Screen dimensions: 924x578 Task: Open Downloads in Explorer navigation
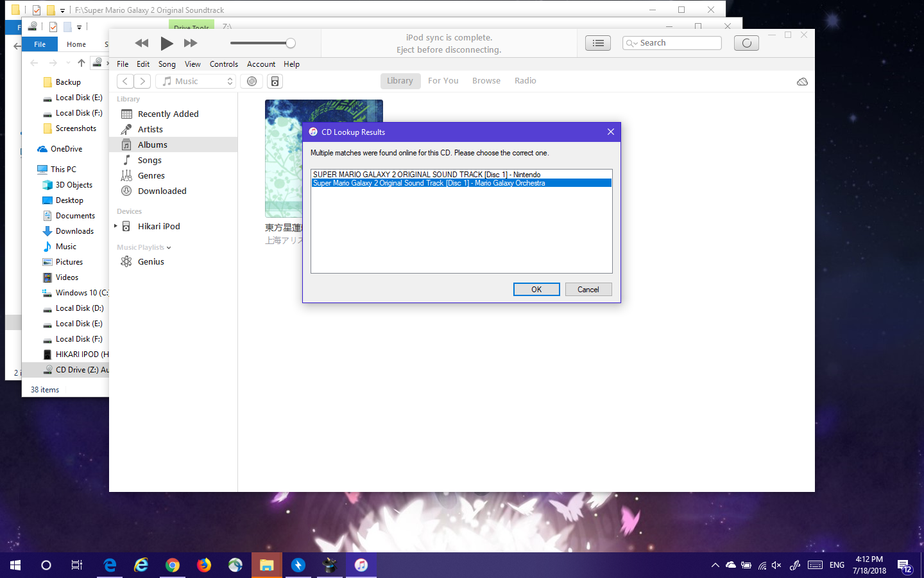click(x=74, y=231)
